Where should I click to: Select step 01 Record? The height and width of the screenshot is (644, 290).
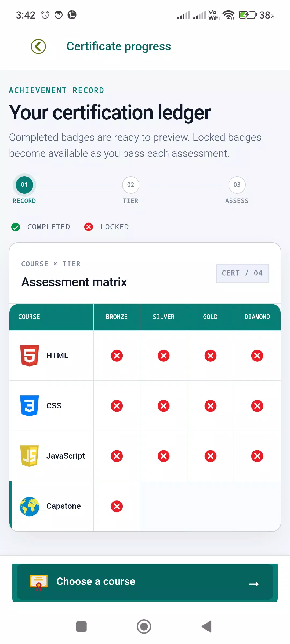click(x=24, y=189)
